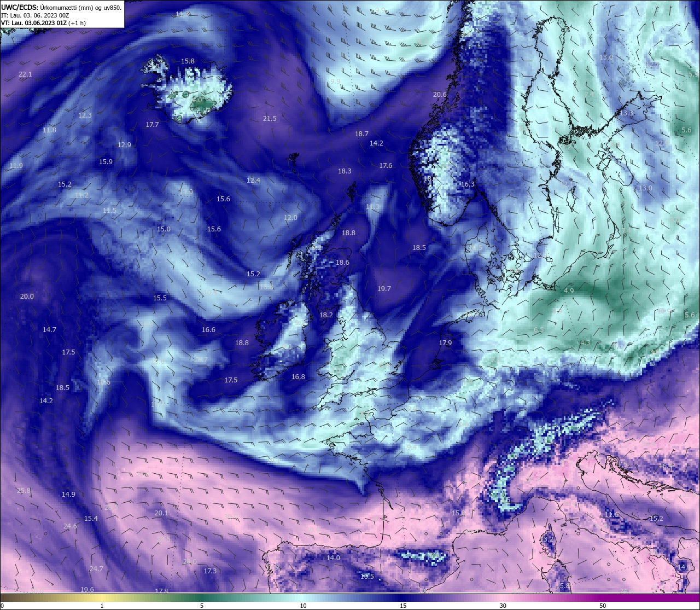Click the 24.7 map value
This screenshot has width=700, height=610.
click(x=96, y=568)
